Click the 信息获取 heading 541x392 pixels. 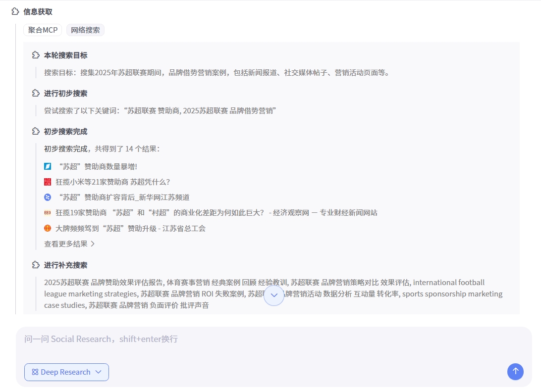38,12
